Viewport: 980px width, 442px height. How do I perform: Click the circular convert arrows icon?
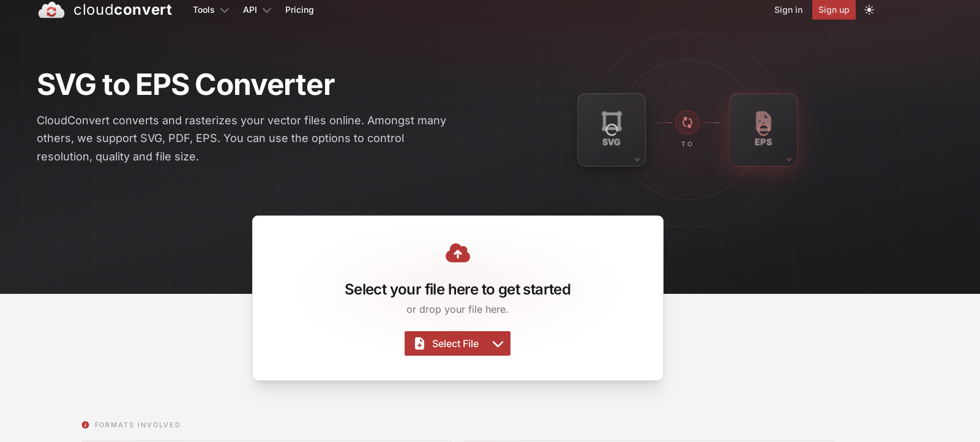tap(687, 122)
